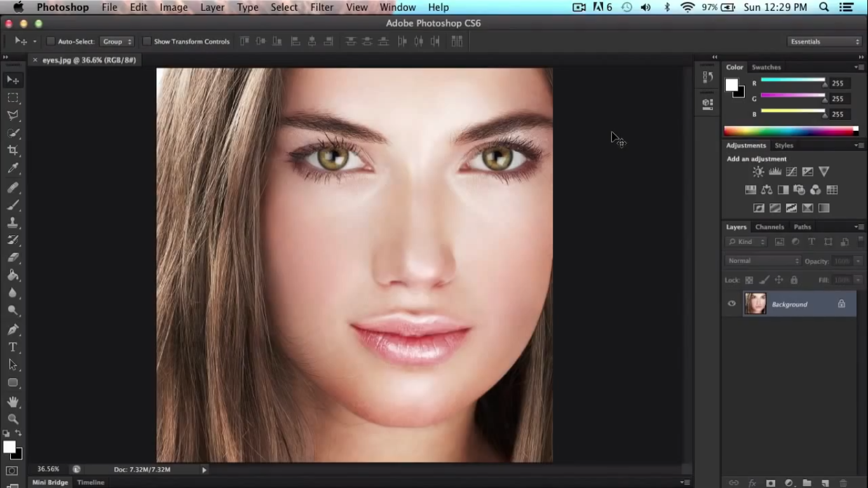The width and height of the screenshot is (868, 488).
Task: Open the Fill dropdown arrow
Action: coord(858,280)
